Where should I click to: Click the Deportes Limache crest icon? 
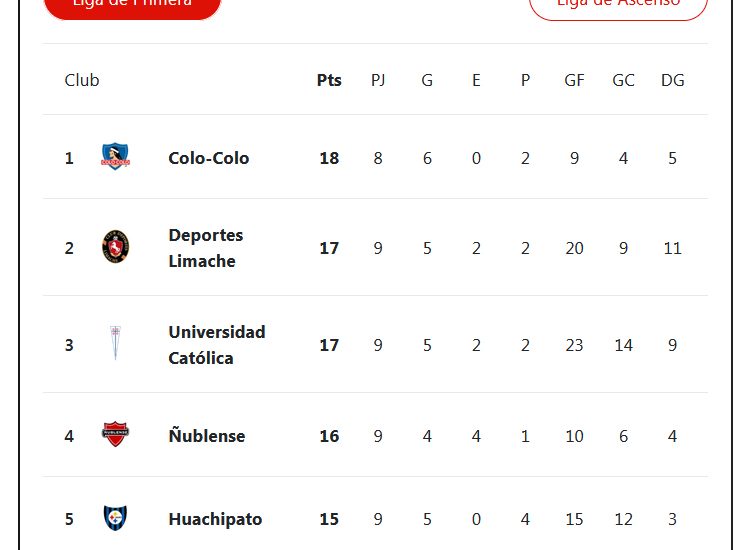(x=116, y=247)
